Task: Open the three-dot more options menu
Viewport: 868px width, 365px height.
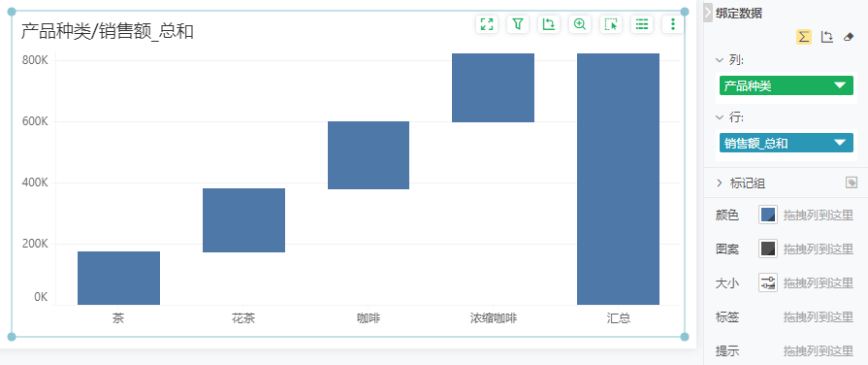Action: pyautogui.click(x=673, y=24)
